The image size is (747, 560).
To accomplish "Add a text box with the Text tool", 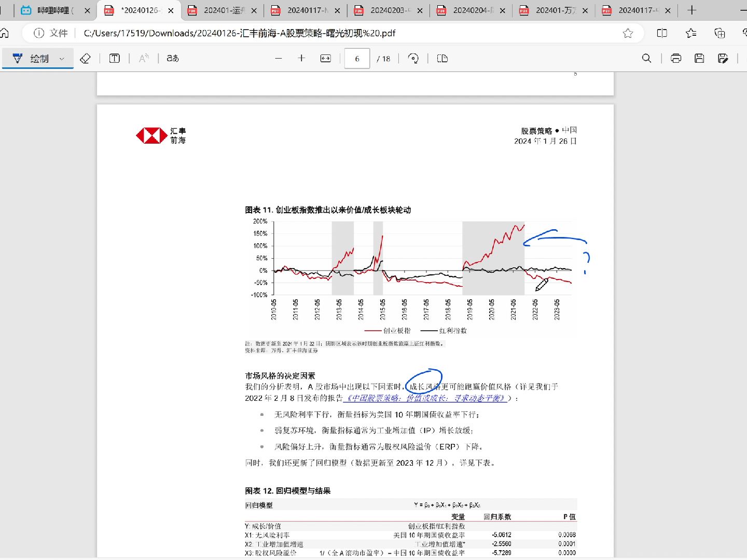I will click(x=115, y=59).
